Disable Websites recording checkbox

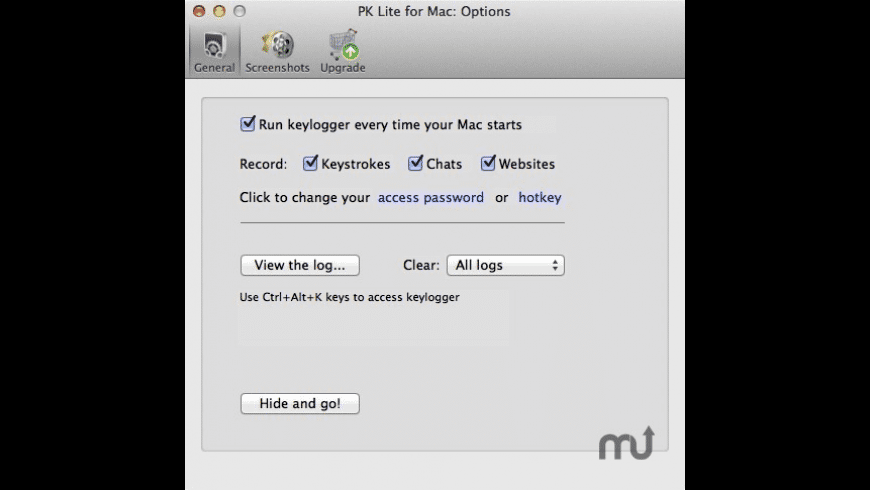(488, 163)
